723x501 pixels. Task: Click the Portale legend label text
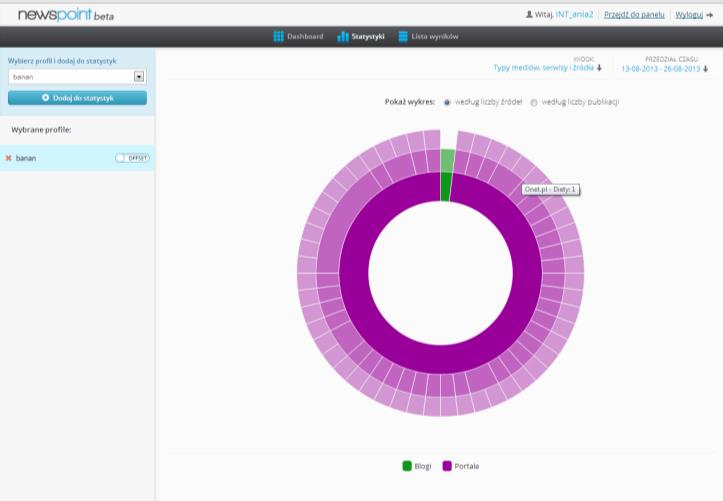467,466
